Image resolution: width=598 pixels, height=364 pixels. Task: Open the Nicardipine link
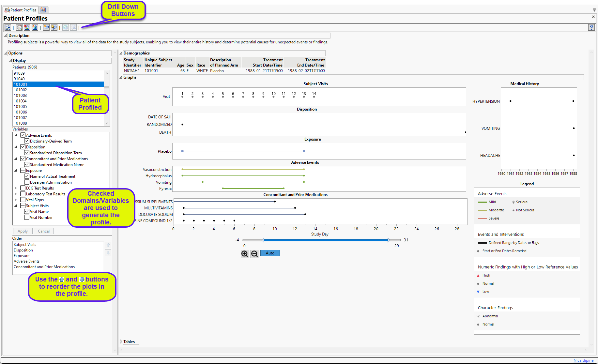(x=583, y=360)
